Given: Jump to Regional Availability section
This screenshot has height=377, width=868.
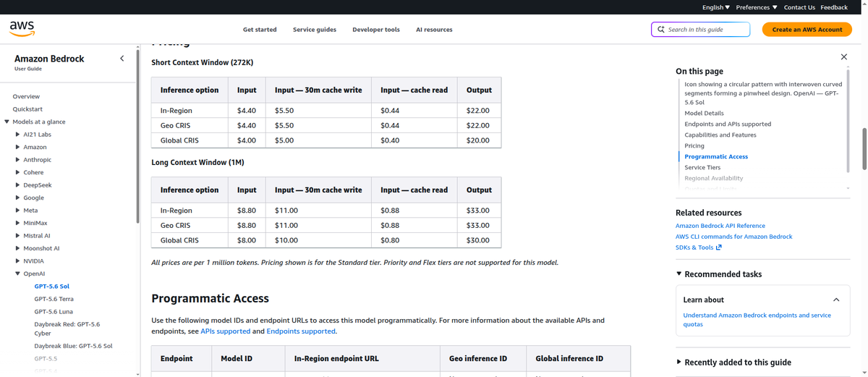Looking at the screenshot, I should point(714,178).
